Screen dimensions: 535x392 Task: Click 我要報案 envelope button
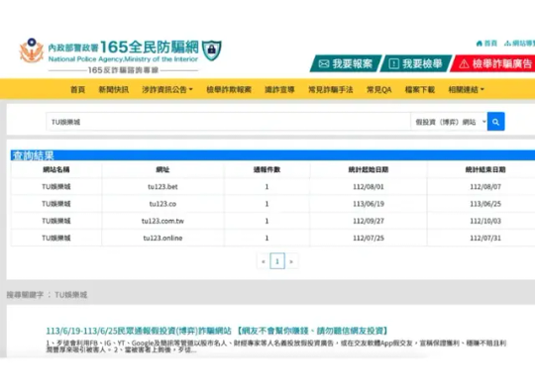point(346,63)
